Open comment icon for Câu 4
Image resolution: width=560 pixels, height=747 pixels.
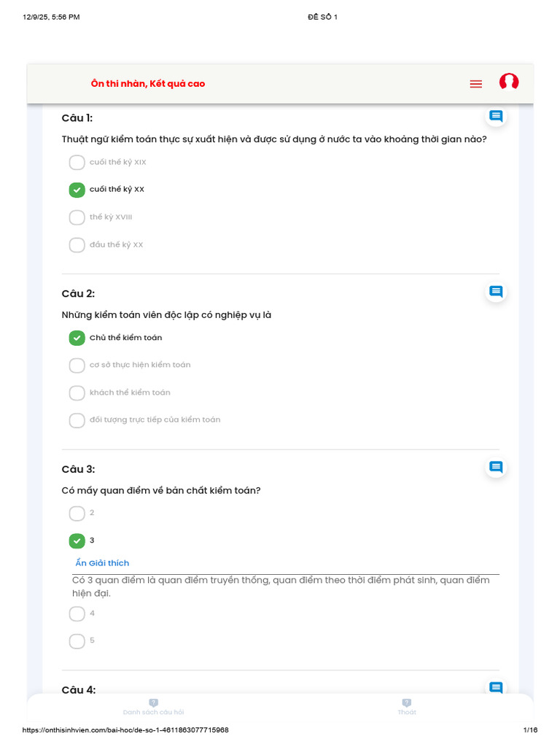coord(496,687)
